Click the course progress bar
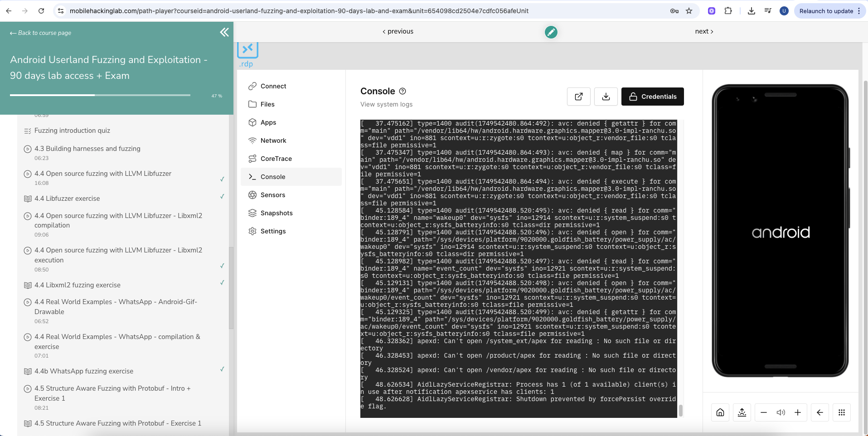 click(100, 95)
